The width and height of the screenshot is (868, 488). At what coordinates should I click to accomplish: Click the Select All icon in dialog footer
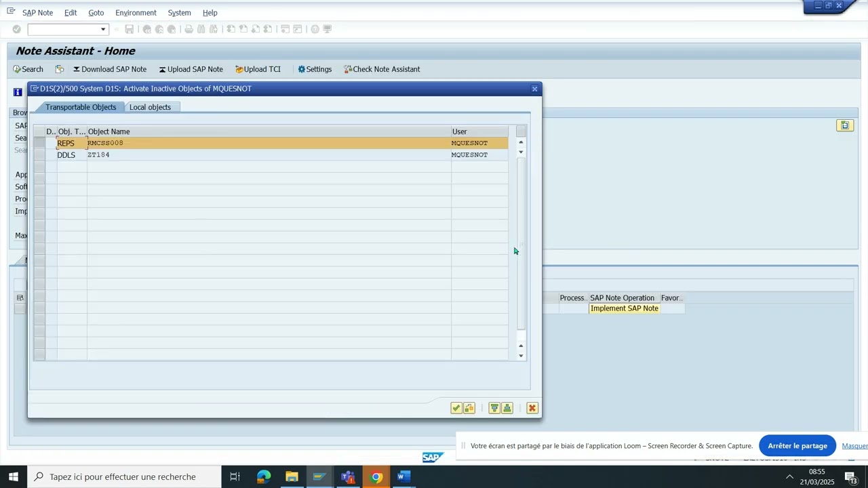pos(494,408)
